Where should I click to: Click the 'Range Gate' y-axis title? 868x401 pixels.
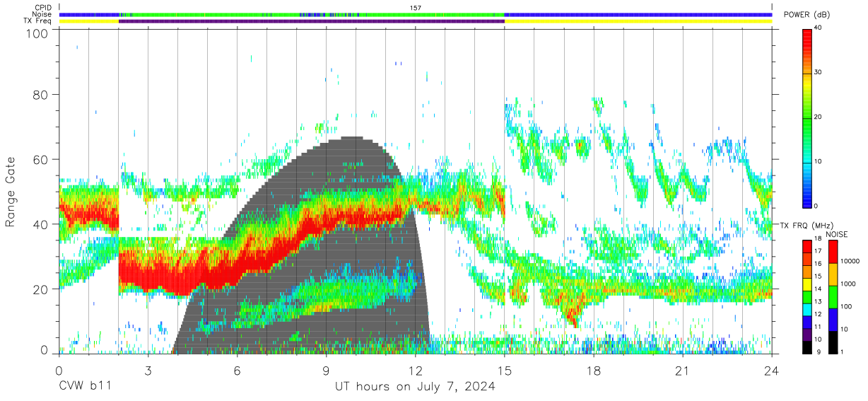tap(11, 192)
